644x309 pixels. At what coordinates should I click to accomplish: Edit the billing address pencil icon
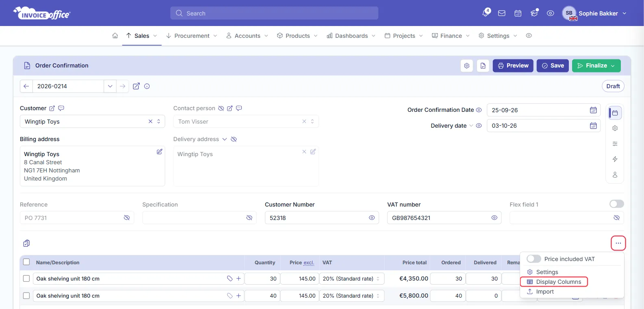click(x=160, y=152)
